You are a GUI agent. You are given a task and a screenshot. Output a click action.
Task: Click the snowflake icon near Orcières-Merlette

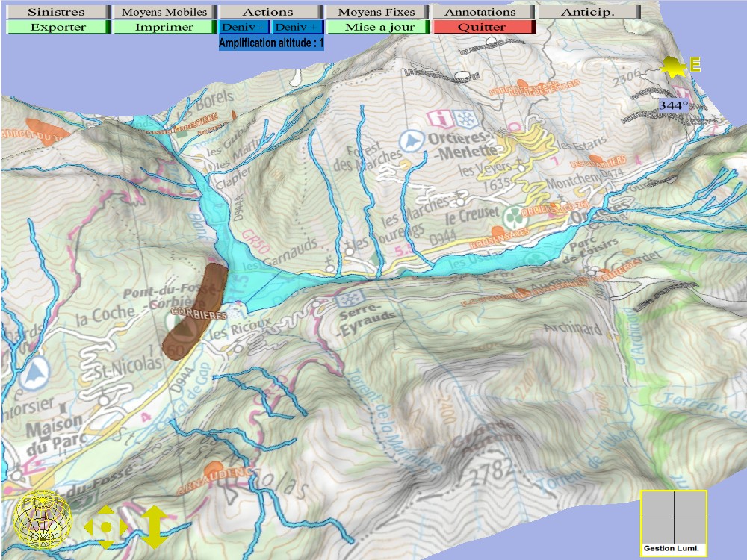click(465, 119)
